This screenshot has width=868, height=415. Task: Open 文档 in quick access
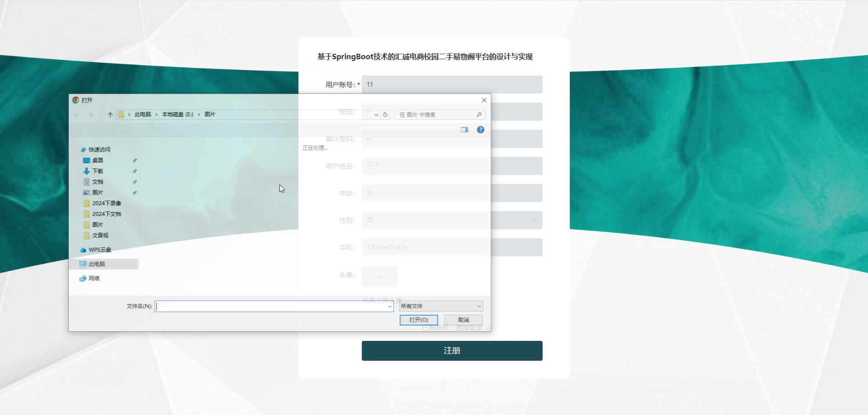click(x=98, y=182)
